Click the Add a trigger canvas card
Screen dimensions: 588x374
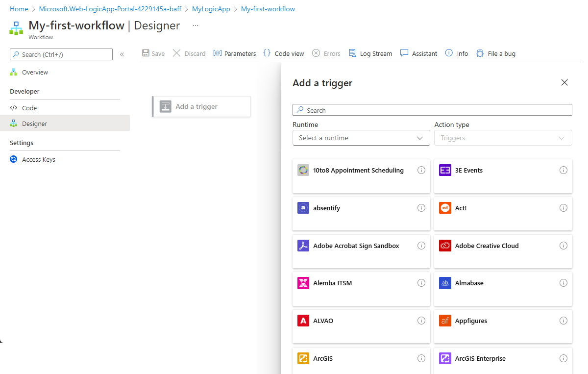click(x=201, y=106)
